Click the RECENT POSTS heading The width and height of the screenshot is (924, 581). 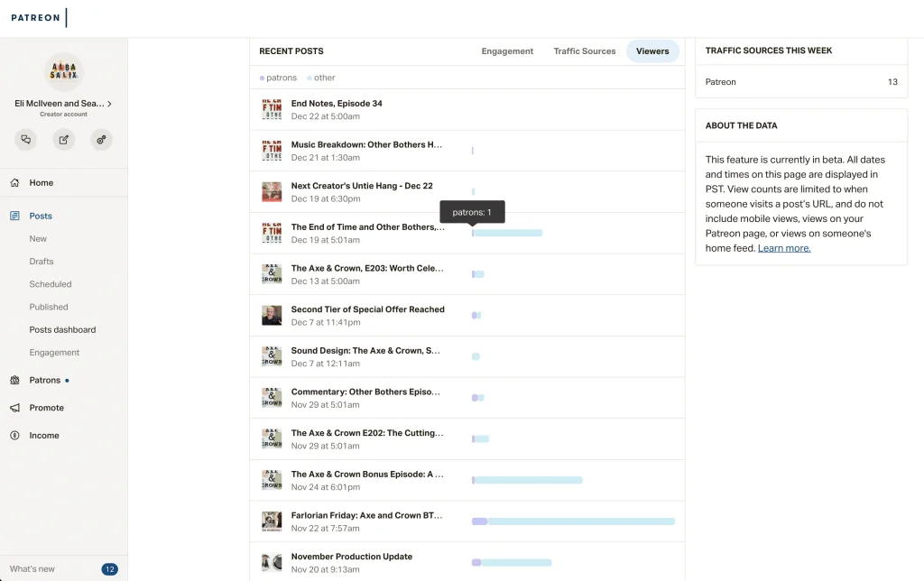tap(291, 51)
